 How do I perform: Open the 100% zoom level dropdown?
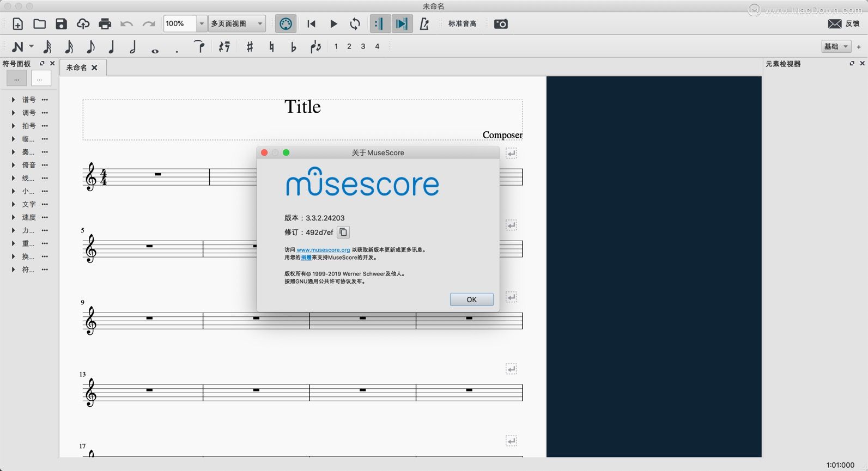pyautogui.click(x=201, y=24)
